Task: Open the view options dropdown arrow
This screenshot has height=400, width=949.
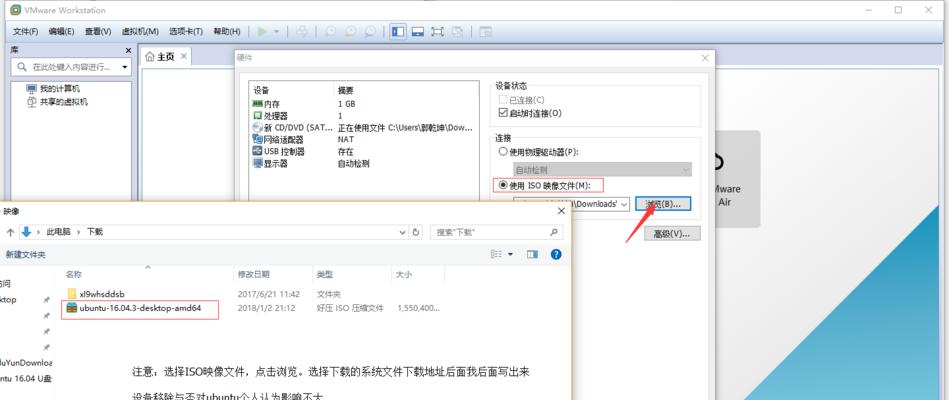Action: [510, 255]
